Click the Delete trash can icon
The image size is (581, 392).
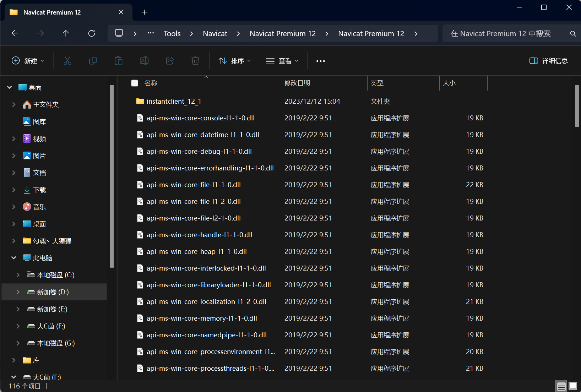pyautogui.click(x=195, y=61)
